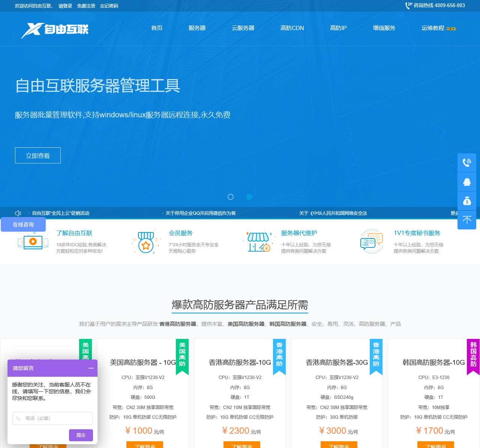Open the 服务器 navigation menu
This screenshot has height=448, width=480.
(197, 28)
